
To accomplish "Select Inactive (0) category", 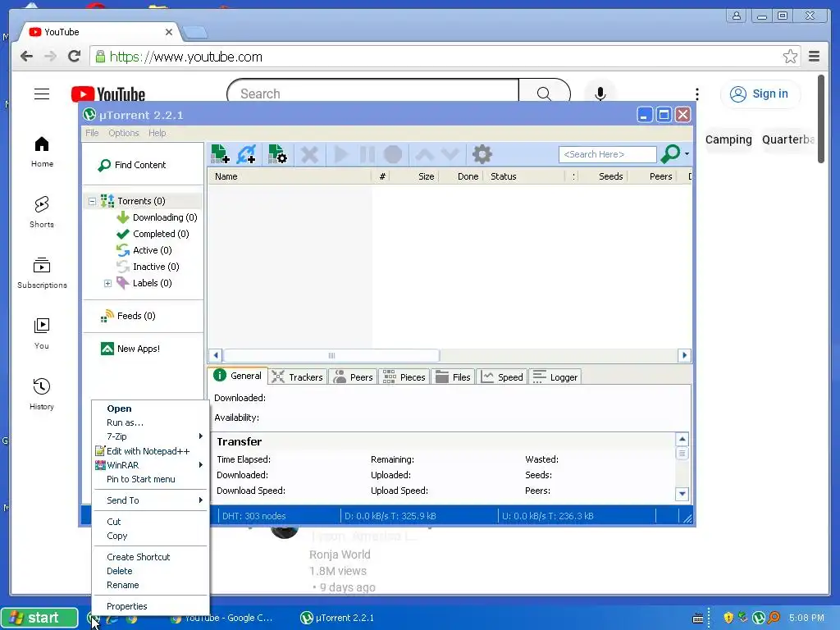I will tap(148, 267).
